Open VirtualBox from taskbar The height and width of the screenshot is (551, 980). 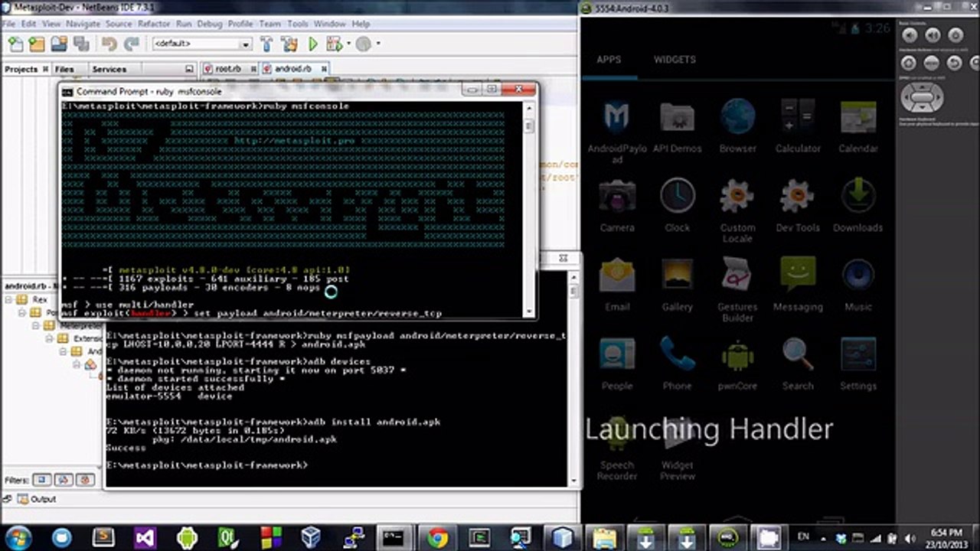(x=310, y=537)
